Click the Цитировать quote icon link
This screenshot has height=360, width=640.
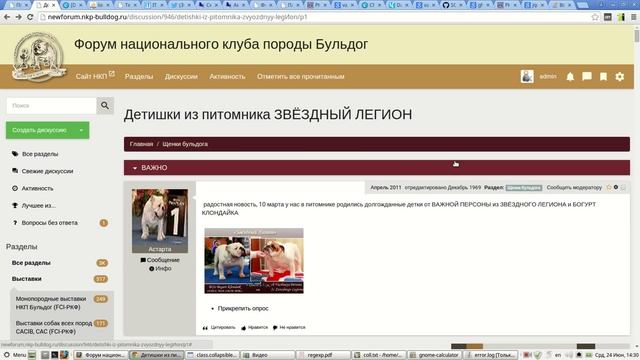pos(219,327)
